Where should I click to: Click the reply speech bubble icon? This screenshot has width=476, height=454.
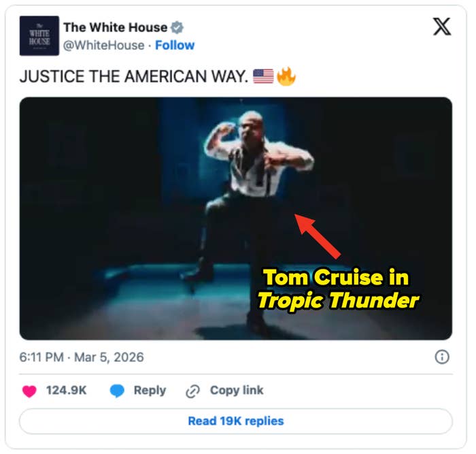[118, 391]
